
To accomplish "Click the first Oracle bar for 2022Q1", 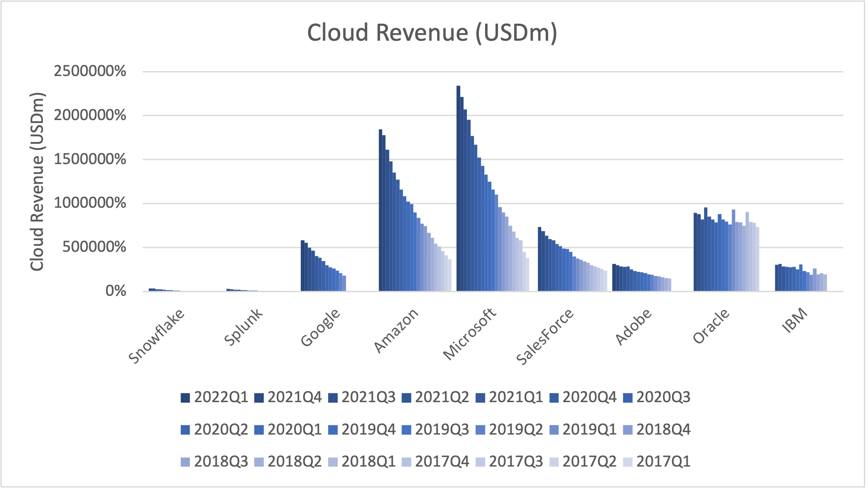I will [x=695, y=252].
